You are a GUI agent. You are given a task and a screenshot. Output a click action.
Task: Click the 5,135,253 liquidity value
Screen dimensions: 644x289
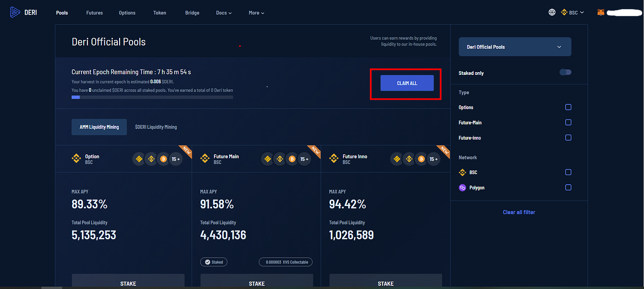(94, 235)
